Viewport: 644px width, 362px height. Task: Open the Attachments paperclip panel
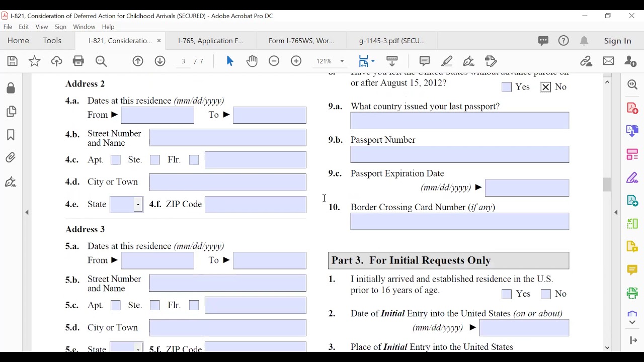11,158
